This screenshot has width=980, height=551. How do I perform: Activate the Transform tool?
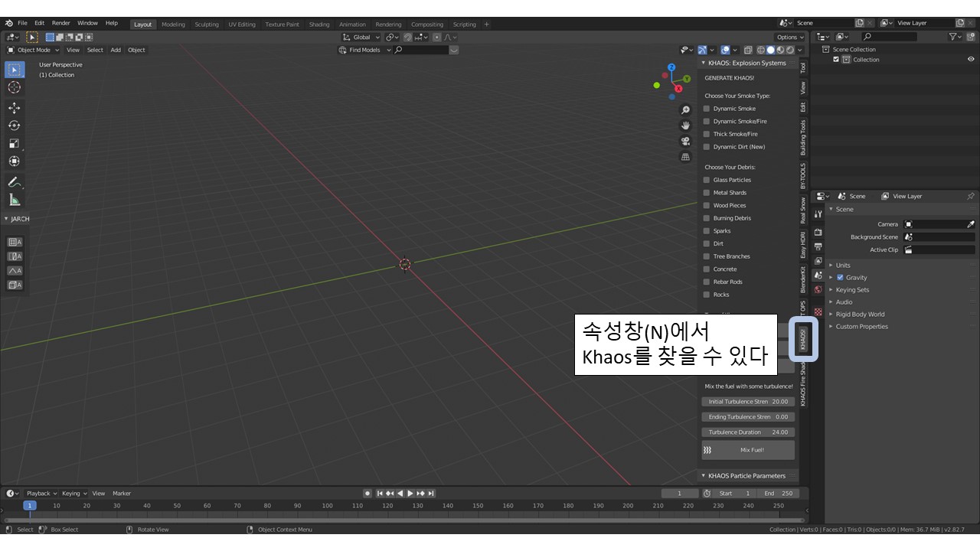tap(15, 161)
